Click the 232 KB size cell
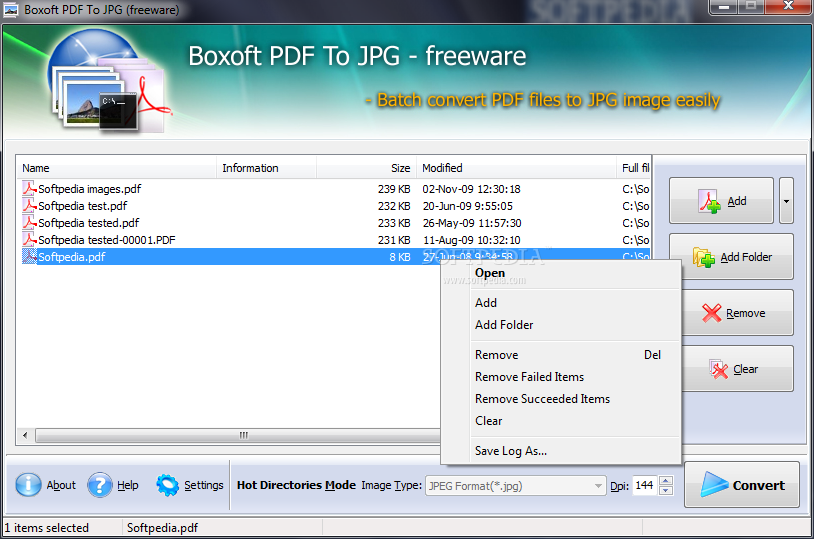814x539 pixels. pos(394,206)
